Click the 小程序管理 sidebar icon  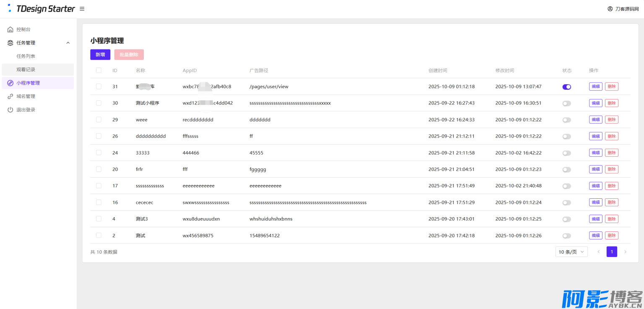10,83
